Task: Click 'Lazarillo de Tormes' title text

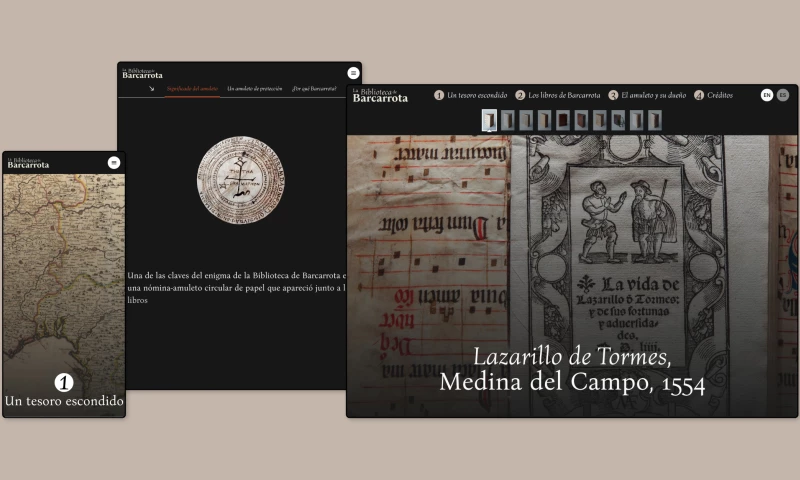Action: click(572, 356)
